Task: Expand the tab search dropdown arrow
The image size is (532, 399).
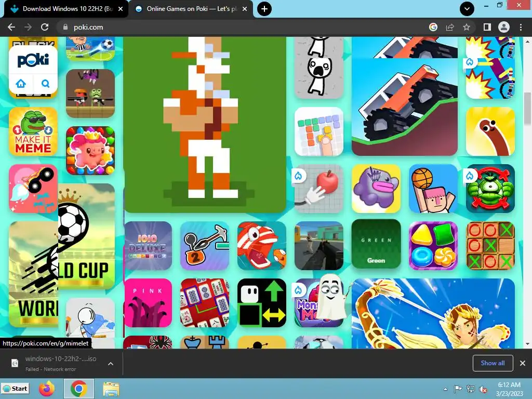Action: click(x=467, y=9)
